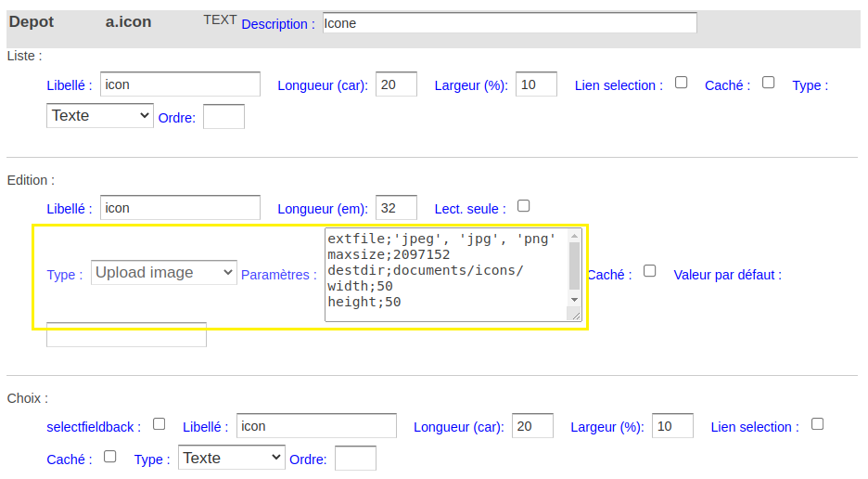
Task: Toggle Lien selection checkbox in Liste section
Action: click(681, 83)
